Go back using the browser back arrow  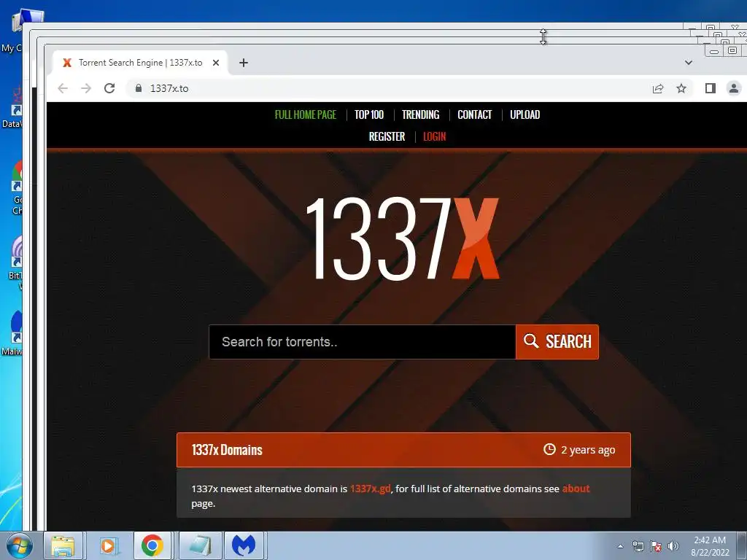coord(63,88)
